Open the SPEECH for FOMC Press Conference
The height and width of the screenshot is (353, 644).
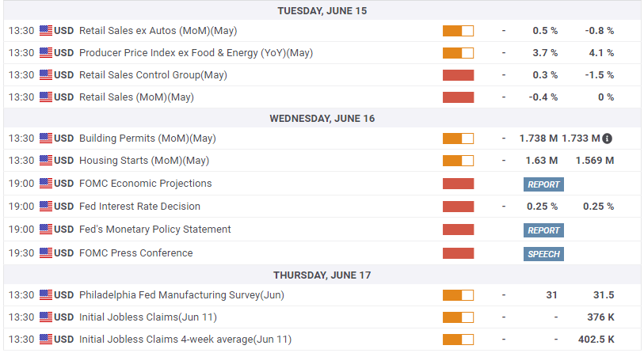coord(543,254)
